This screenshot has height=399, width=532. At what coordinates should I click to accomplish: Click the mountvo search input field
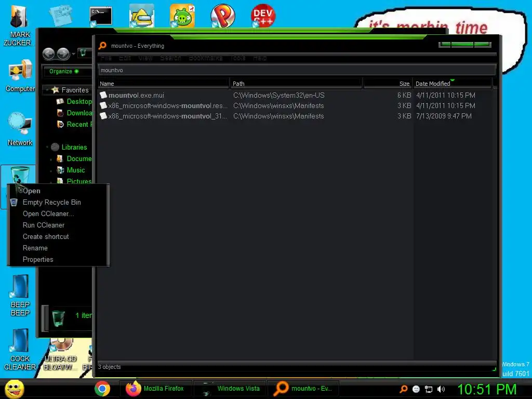click(297, 70)
